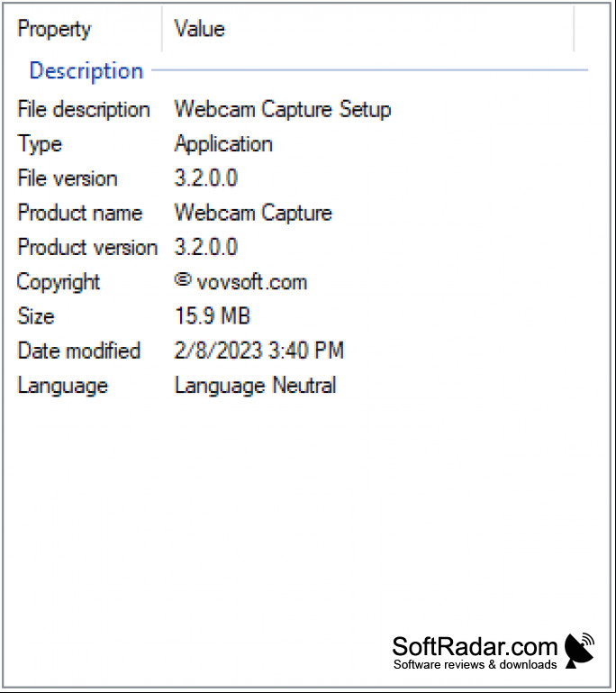This screenshot has height=693, width=616.
Task: Select the '© vovsoft.com' copyright value
Action: tap(240, 281)
